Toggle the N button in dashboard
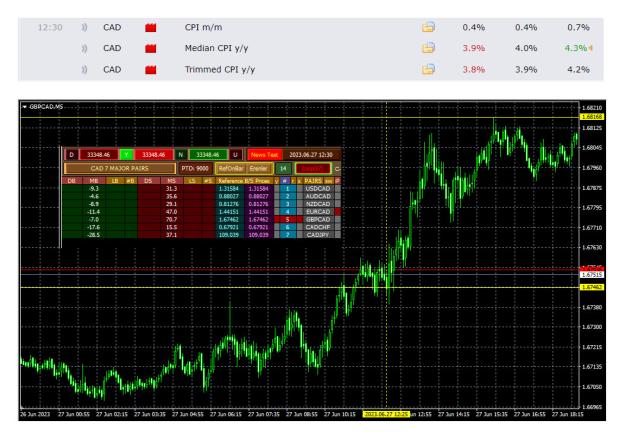Image resolution: width=625 pixels, height=440 pixels. tap(181, 155)
